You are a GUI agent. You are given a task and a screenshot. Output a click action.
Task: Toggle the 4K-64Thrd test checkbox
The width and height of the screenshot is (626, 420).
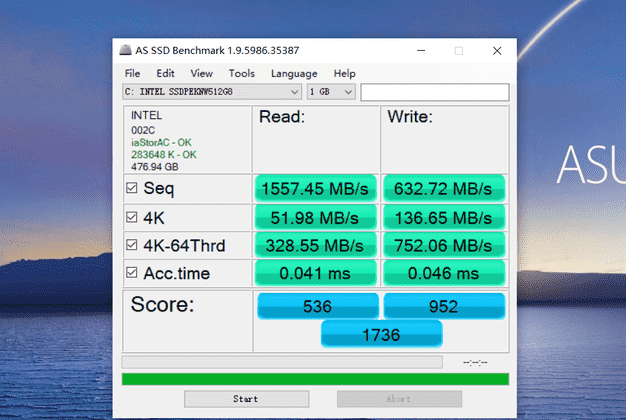tap(132, 245)
